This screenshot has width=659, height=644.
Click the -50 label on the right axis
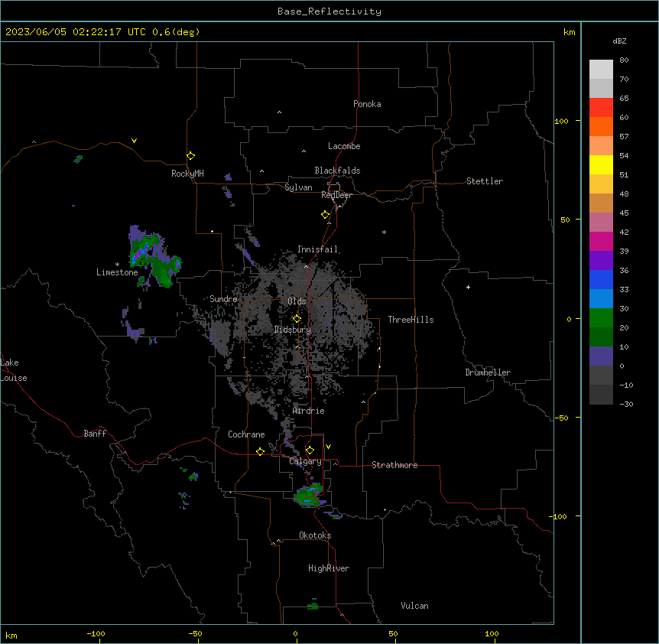tap(560, 418)
